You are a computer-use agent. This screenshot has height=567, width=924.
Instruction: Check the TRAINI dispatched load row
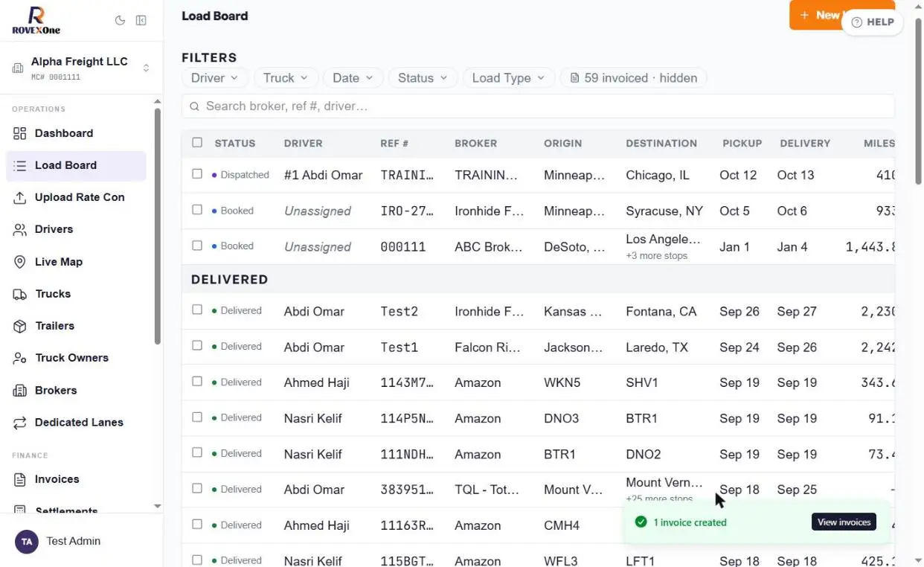197,174
